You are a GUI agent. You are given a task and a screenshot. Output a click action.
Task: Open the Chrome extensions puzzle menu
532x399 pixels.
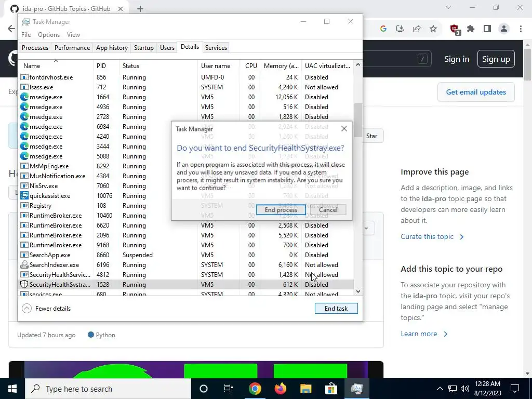(x=471, y=29)
